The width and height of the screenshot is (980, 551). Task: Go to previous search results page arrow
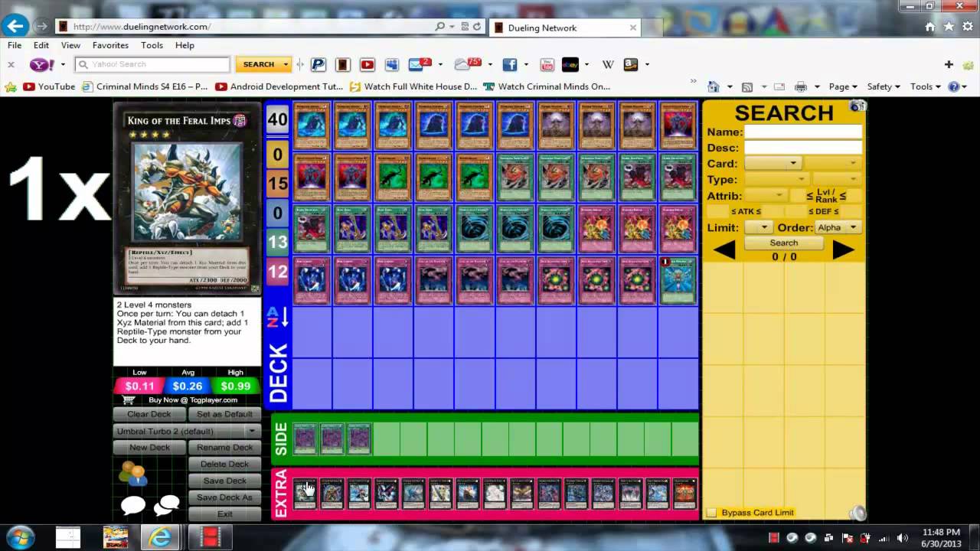(x=724, y=249)
